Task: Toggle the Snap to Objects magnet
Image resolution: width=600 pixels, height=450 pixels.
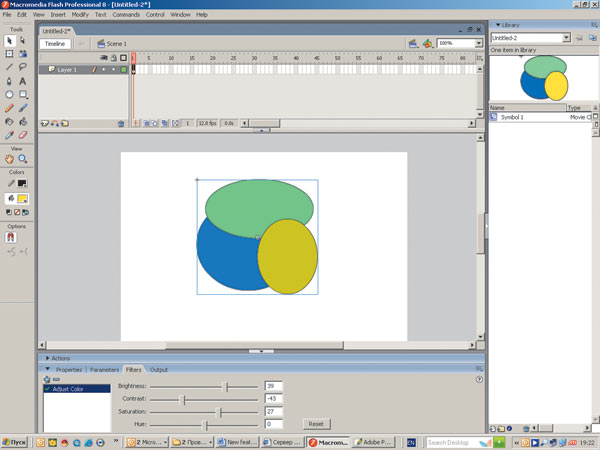Action: [x=12, y=238]
